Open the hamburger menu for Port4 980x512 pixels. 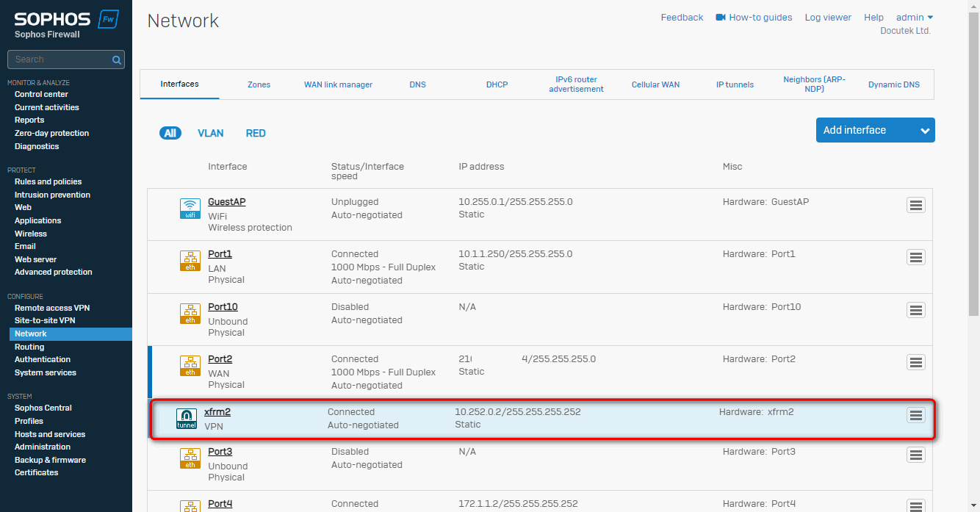(915, 506)
